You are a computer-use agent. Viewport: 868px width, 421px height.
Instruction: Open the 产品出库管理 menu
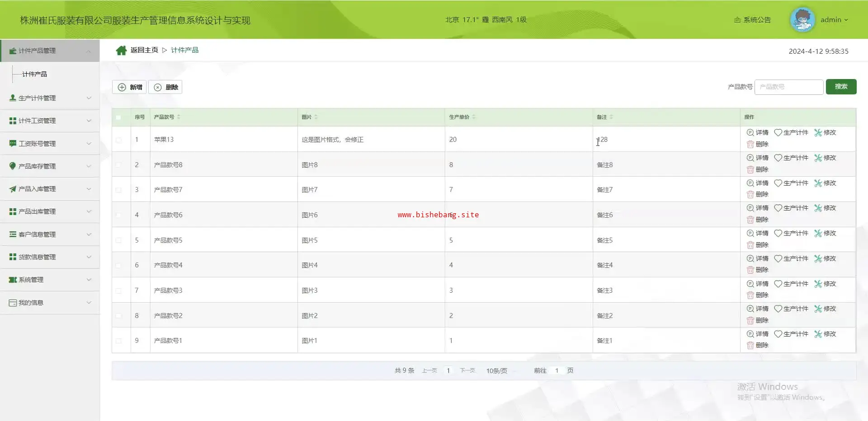coord(50,211)
